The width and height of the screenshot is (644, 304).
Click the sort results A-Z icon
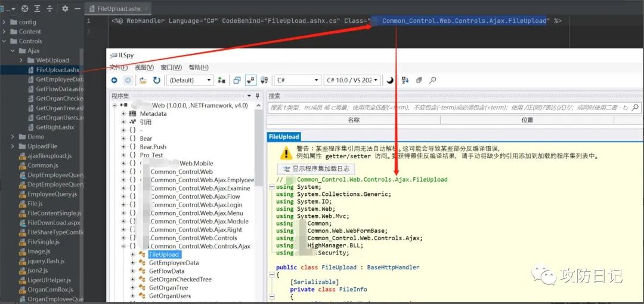(x=405, y=80)
